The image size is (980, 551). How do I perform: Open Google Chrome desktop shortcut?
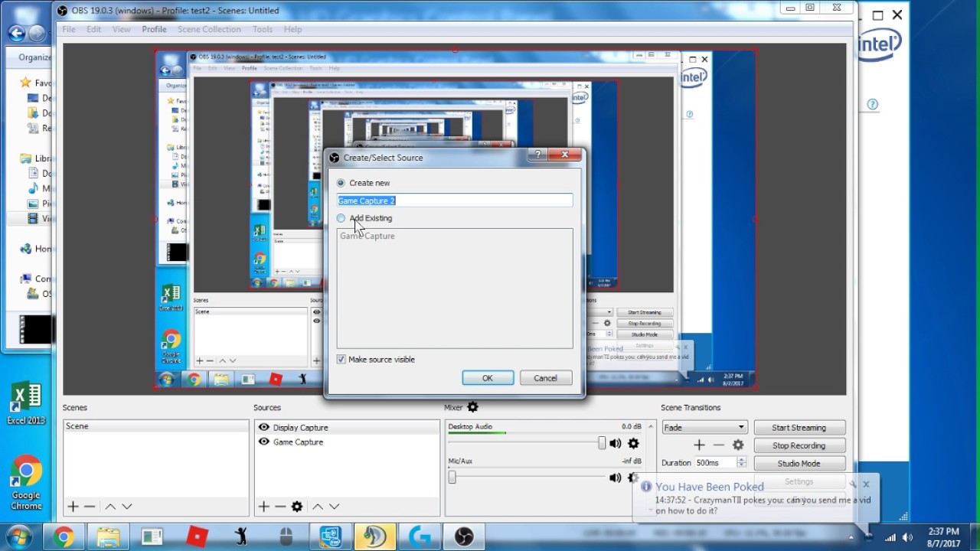pyautogui.click(x=26, y=483)
